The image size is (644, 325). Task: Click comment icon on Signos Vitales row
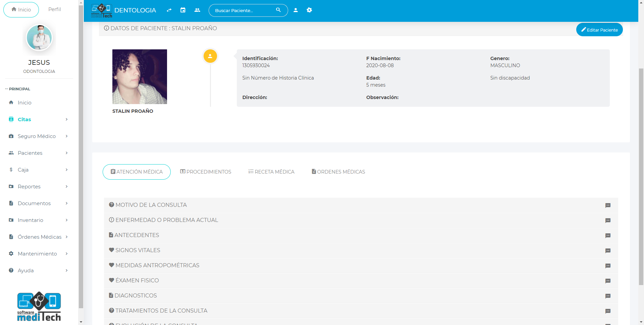(607, 250)
